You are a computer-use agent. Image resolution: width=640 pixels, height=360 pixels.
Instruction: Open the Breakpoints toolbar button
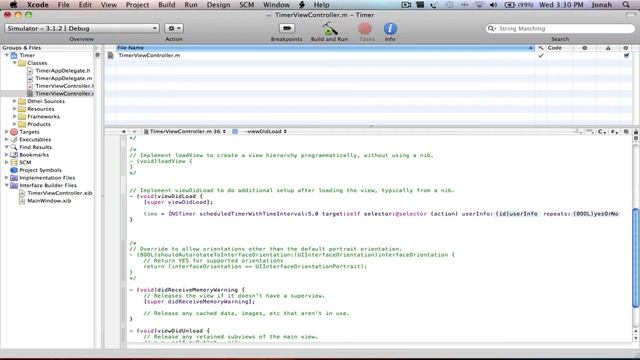click(x=287, y=28)
